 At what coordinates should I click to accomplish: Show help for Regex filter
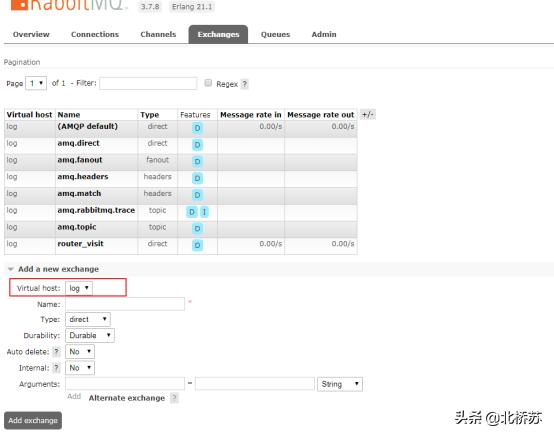pos(244,84)
